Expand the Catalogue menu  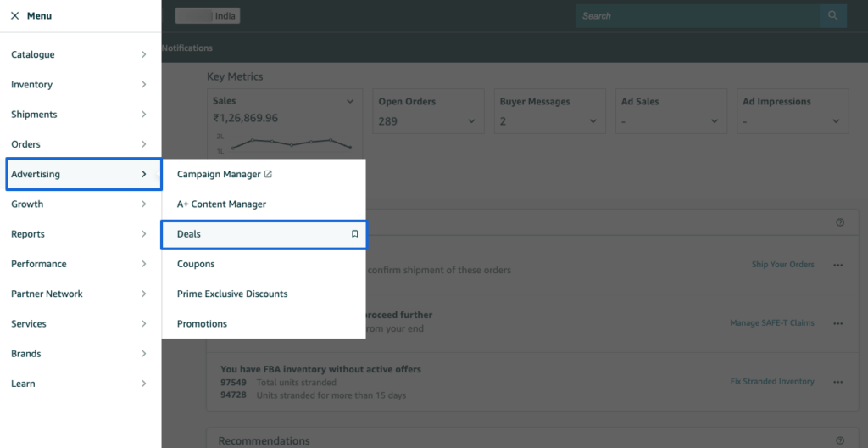[x=81, y=54]
